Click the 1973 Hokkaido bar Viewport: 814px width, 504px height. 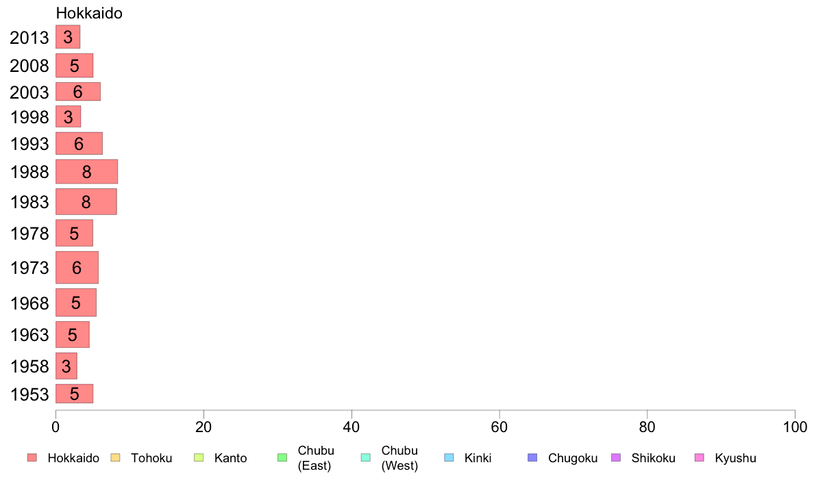point(77,268)
